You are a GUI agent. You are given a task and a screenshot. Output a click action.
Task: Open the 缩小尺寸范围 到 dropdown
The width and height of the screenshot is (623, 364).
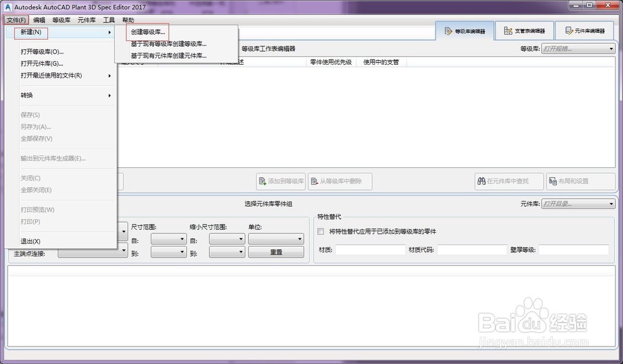pos(227,252)
